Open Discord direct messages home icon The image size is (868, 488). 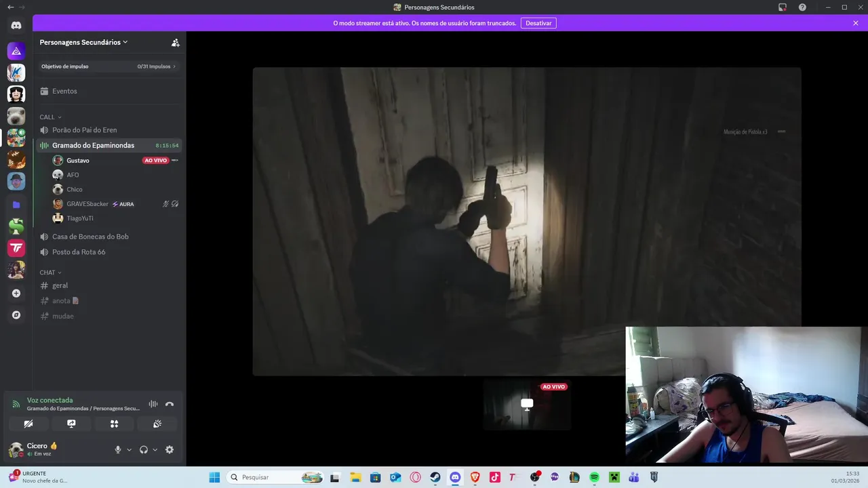tap(16, 25)
